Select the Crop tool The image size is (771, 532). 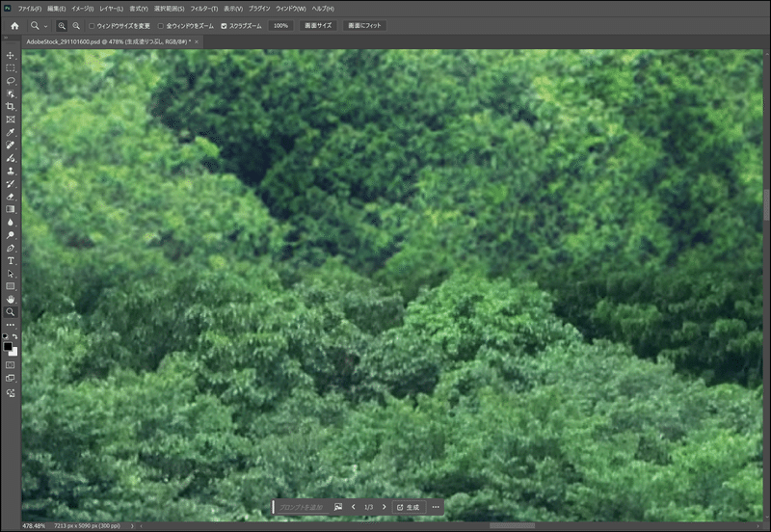click(x=11, y=106)
